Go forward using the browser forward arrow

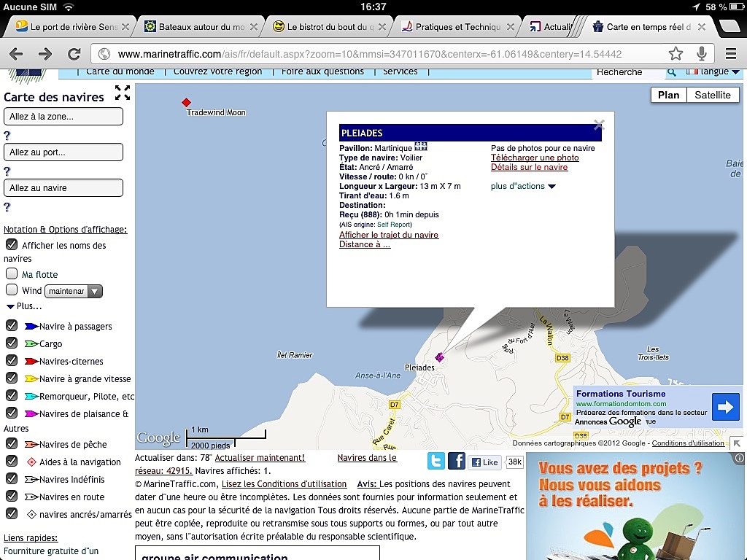click(x=45, y=54)
